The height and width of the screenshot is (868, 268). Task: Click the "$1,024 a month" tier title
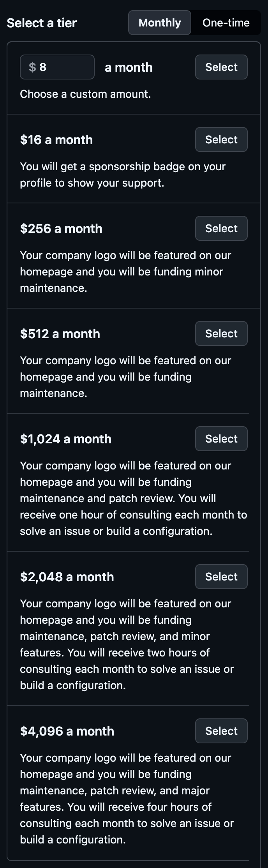click(x=66, y=439)
